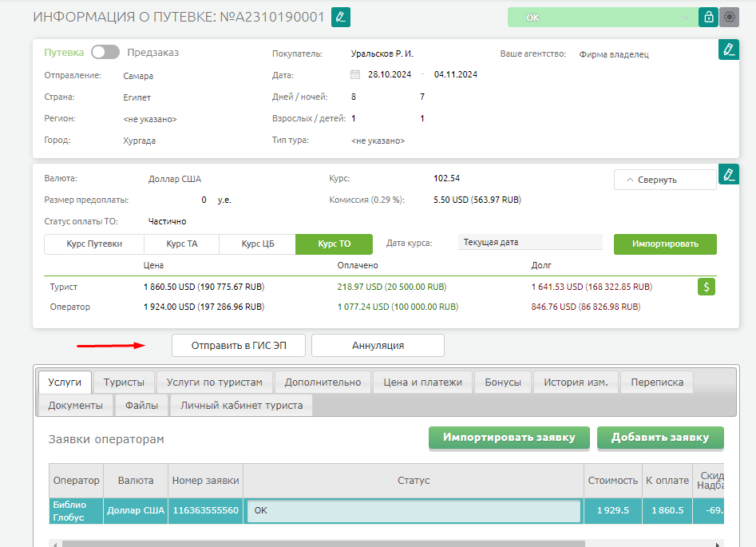Select Курс Путевки rate option
Screen dimensions: 756x547
(94, 244)
